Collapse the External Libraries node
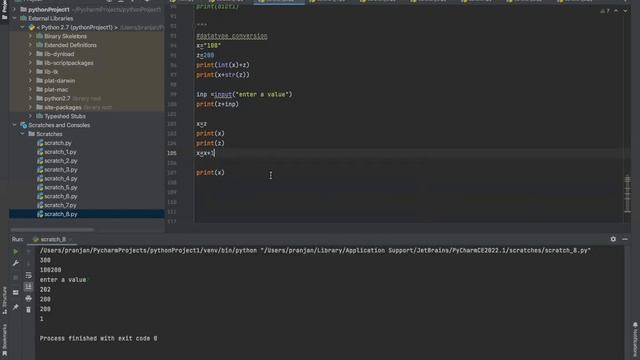Image resolution: width=640 pixels, height=360 pixels. (x=15, y=18)
